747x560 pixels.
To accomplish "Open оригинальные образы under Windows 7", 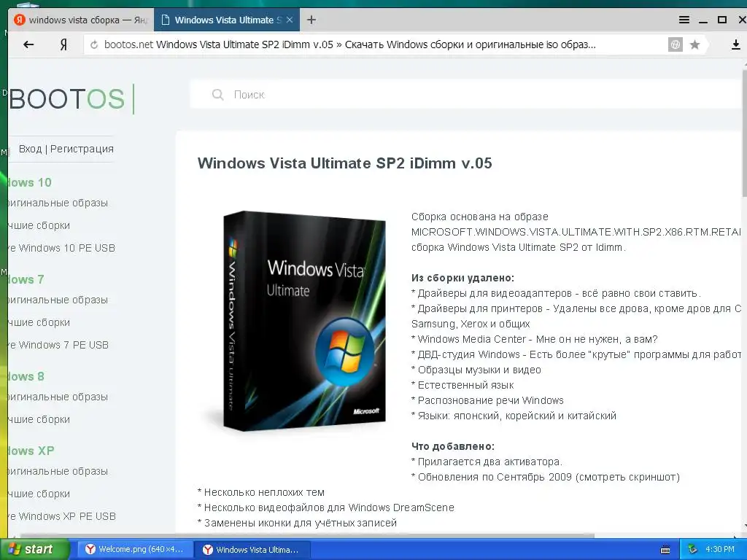I will point(58,300).
